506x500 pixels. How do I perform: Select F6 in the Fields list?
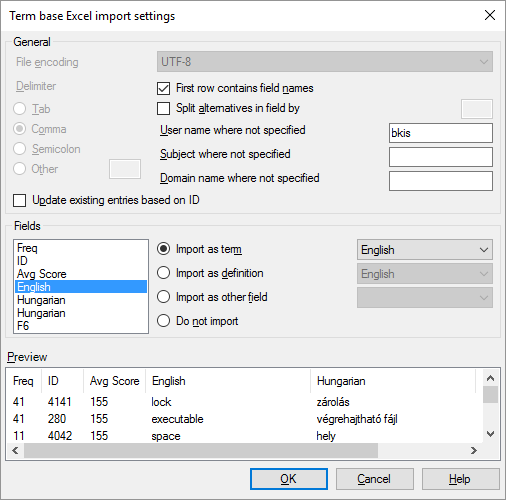pos(81,326)
